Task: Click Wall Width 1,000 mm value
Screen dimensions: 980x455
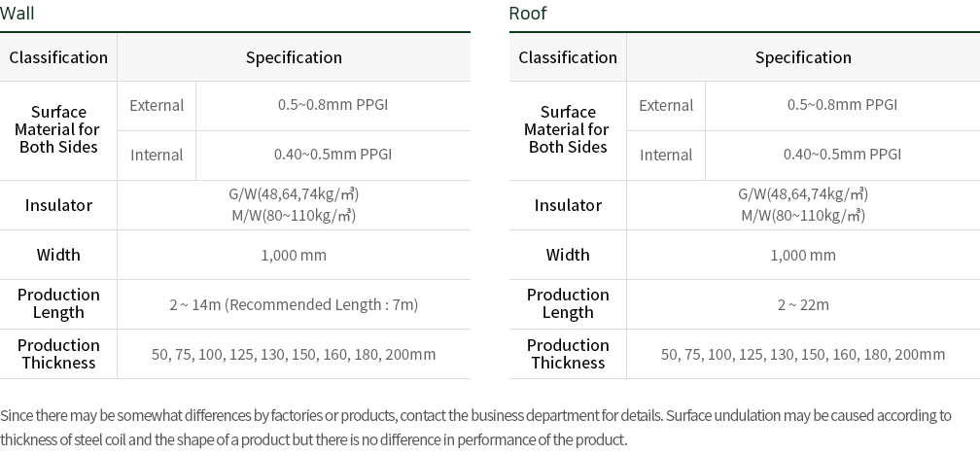Action: tap(294, 255)
